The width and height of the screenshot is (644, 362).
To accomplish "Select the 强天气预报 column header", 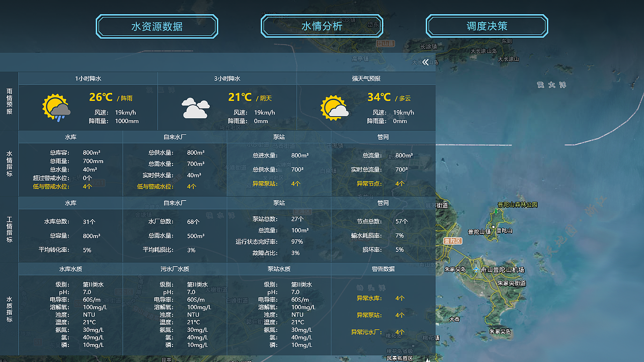I will [366, 78].
